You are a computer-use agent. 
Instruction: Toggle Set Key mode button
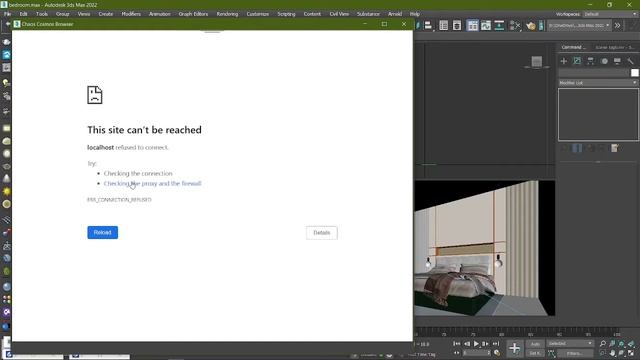pyautogui.click(x=535, y=353)
